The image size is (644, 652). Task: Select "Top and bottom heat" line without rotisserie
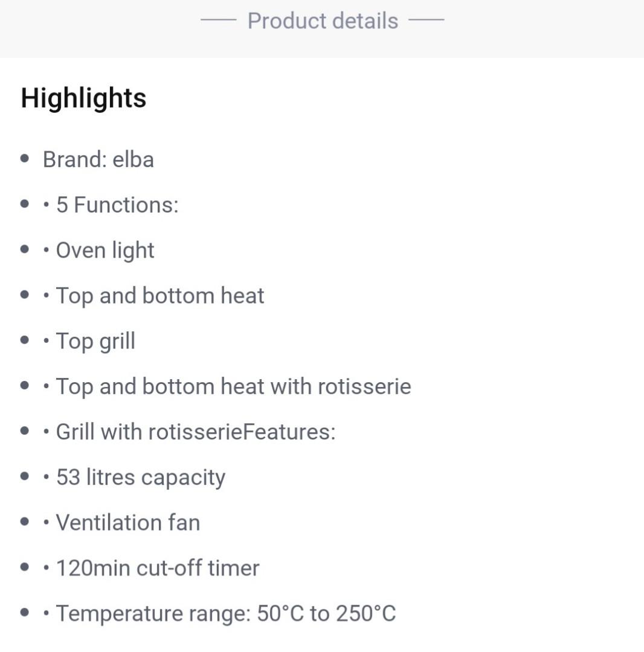pyautogui.click(x=160, y=296)
